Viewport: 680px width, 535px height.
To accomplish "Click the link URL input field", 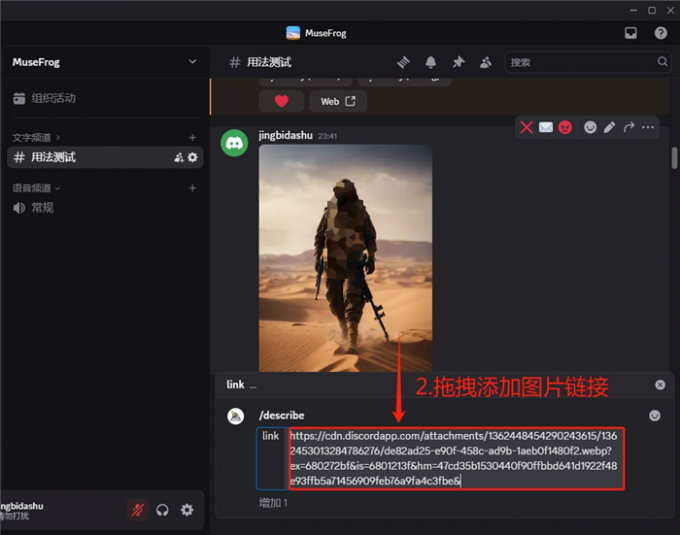I will (x=456, y=458).
